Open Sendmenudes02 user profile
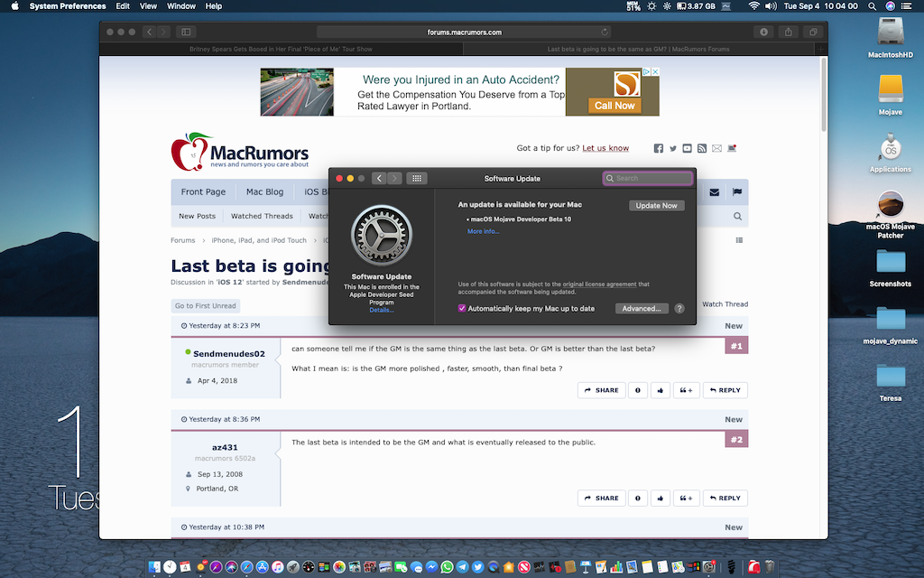The width and height of the screenshot is (924, 578). [x=228, y=354]
